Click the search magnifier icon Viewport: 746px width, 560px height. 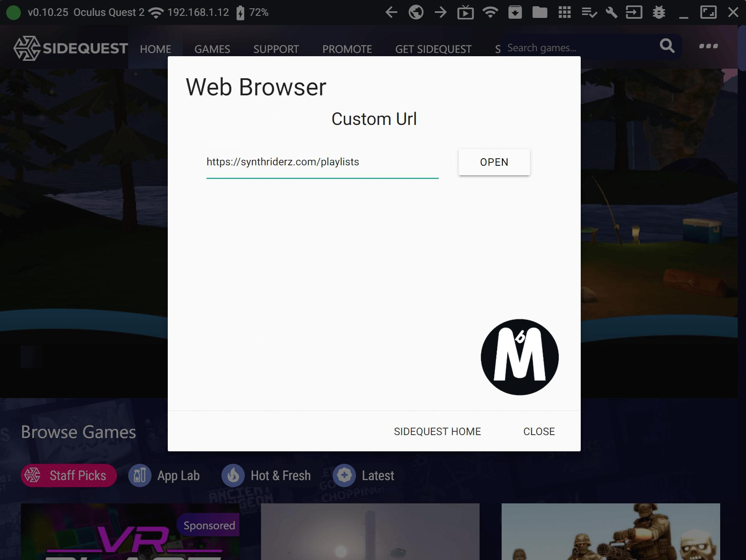[667, 46]
